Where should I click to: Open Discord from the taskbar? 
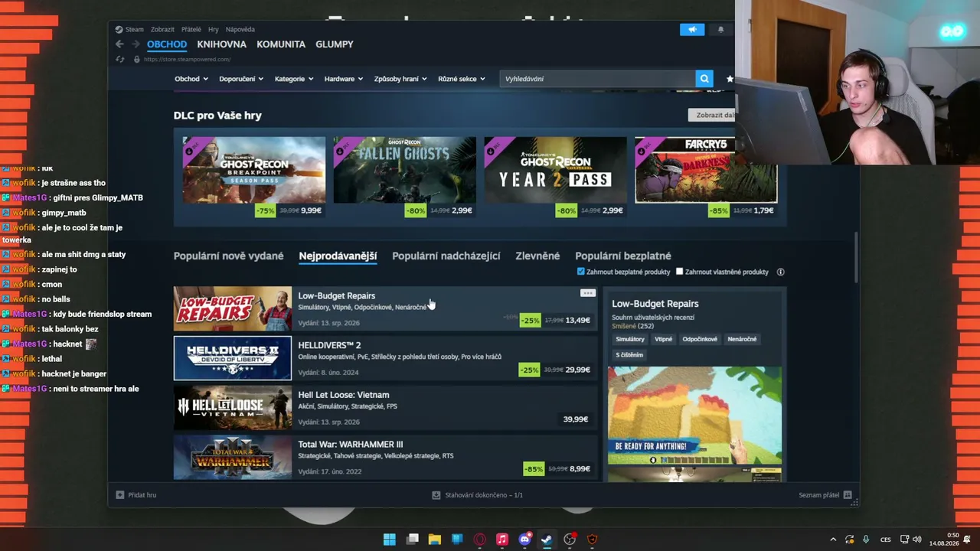pyautogui.click(x=525, y=540)
